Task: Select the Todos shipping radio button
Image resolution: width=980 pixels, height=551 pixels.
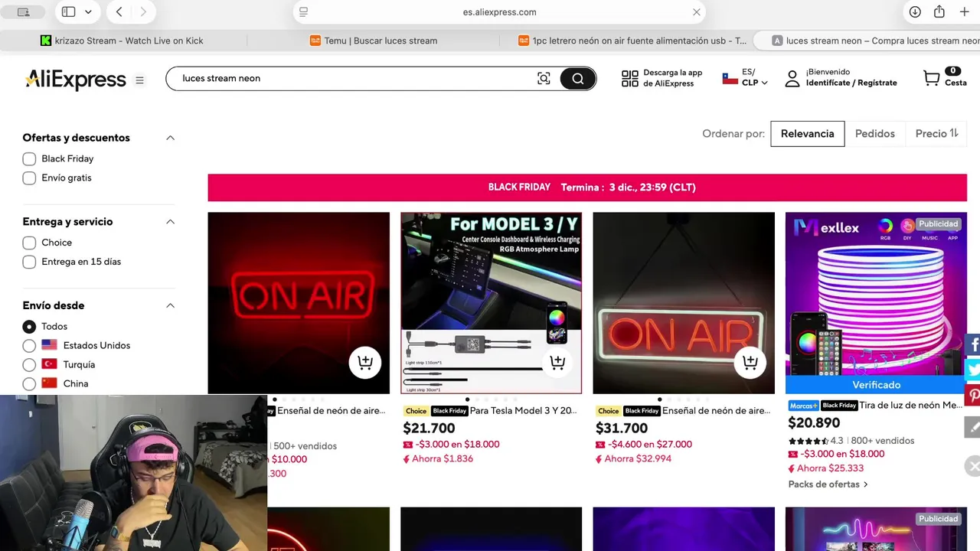Action: click(x=29, y=327)
